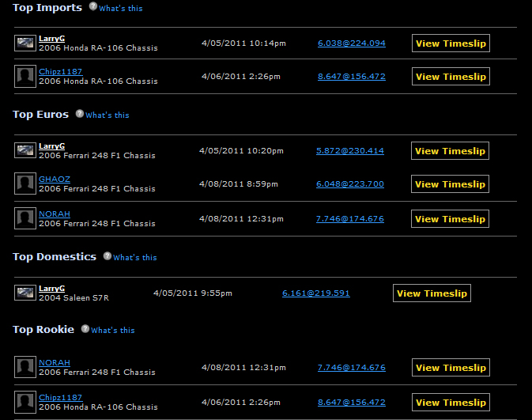Open LarryG's avatar in Top Imports
The height and width of the screenshot is (420, 532).
[x=25, y=43]
